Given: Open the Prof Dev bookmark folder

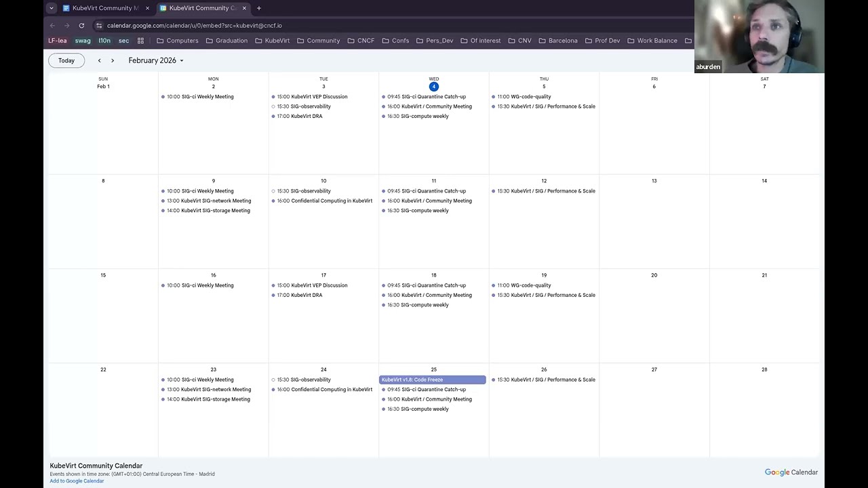Looking at the screenshot, I should click(602, 41).
